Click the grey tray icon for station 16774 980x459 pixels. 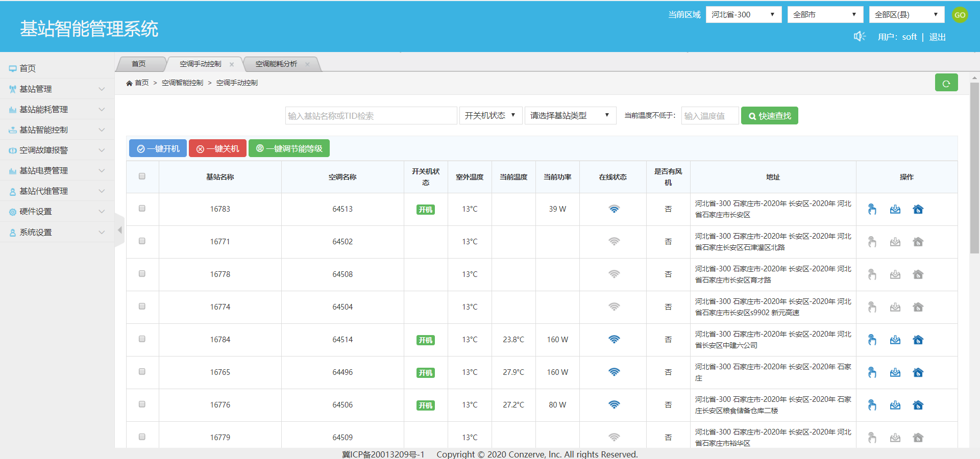(x=895, y=307)
